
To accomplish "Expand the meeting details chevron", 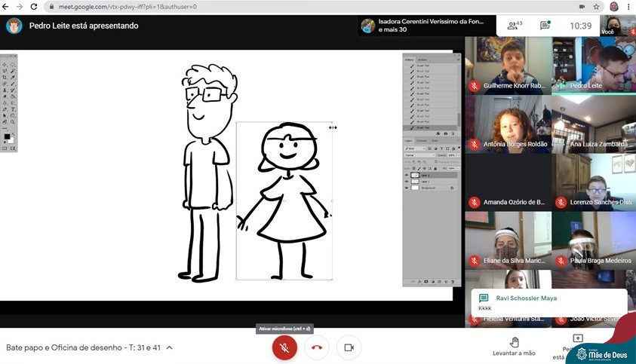I will tap(170, 347).
